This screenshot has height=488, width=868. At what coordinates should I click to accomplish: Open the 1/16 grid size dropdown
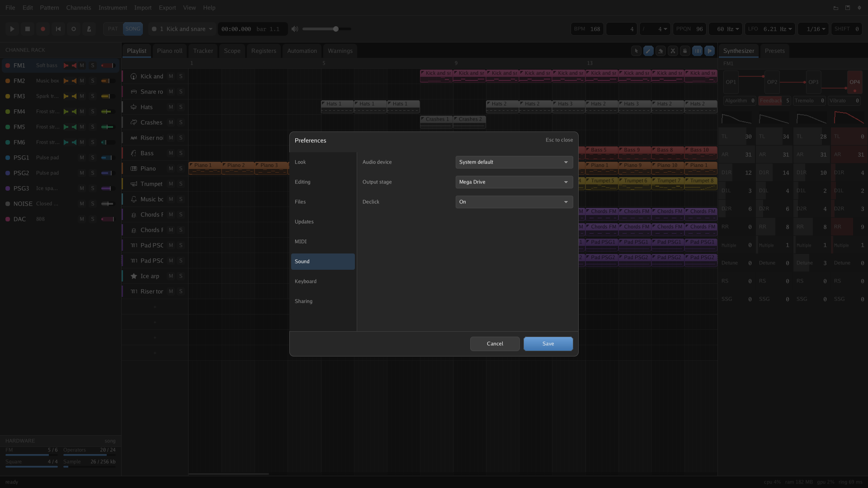tap(813, 29)
